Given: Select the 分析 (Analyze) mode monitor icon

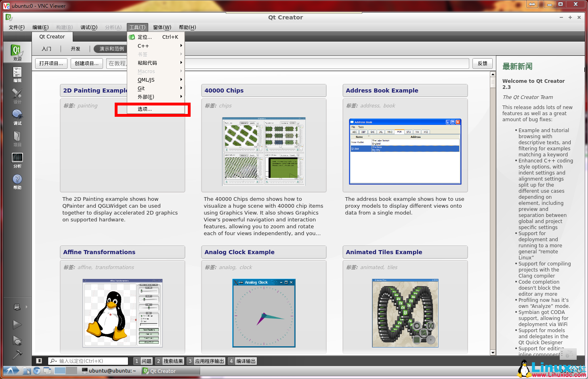Looking at the screenshot, I should click(x=17, y=160).
